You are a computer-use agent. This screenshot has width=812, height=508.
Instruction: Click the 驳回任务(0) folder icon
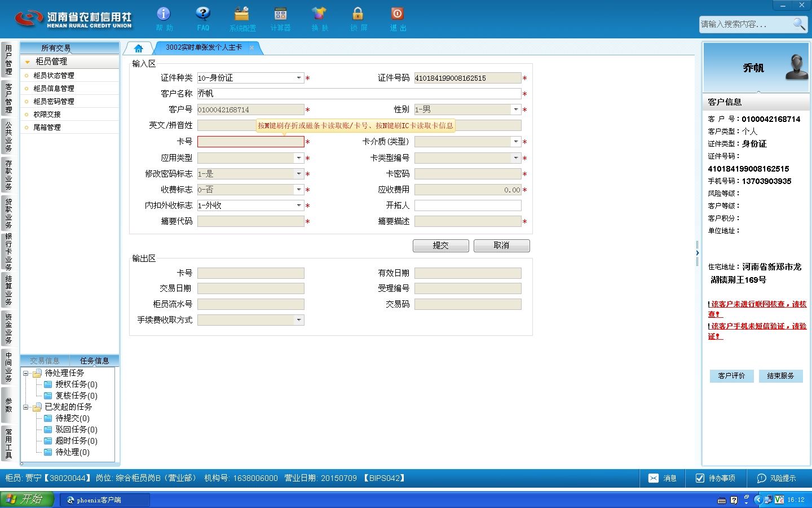[48, 430]
